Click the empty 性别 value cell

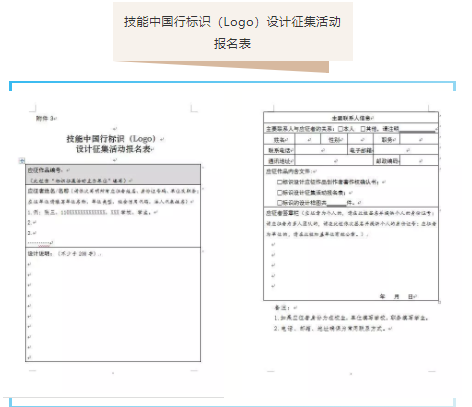[360, 140]
